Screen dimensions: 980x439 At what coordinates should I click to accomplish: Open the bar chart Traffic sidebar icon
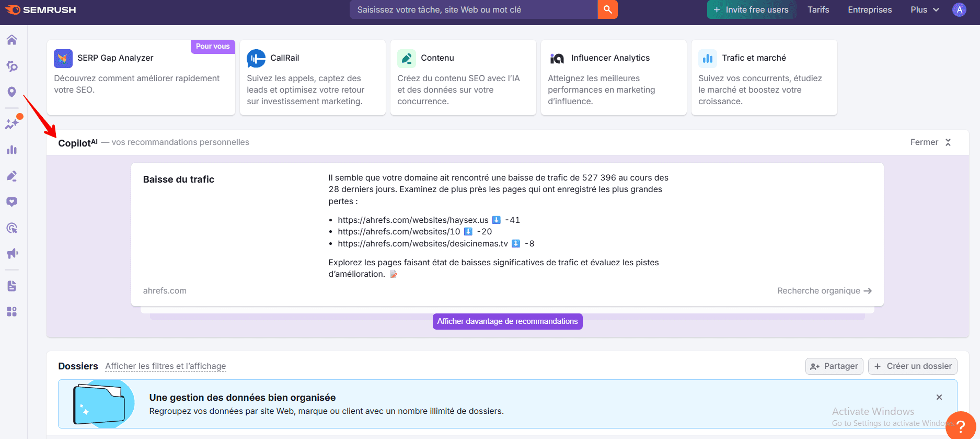[x=11, y=150]
